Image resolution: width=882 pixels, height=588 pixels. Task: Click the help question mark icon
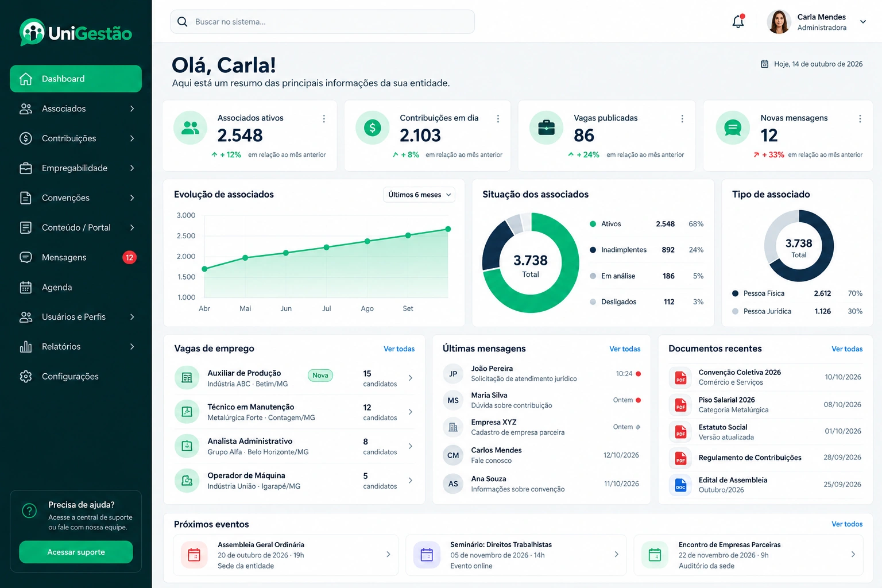[x=29, y=510]
